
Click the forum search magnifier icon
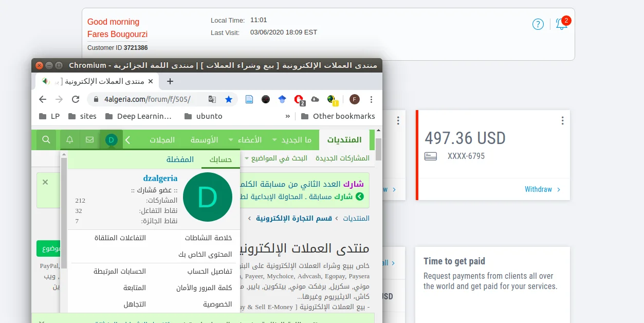click(46, 140)
